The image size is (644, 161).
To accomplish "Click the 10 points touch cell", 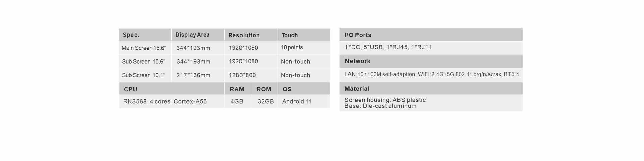I will point(292,48).
